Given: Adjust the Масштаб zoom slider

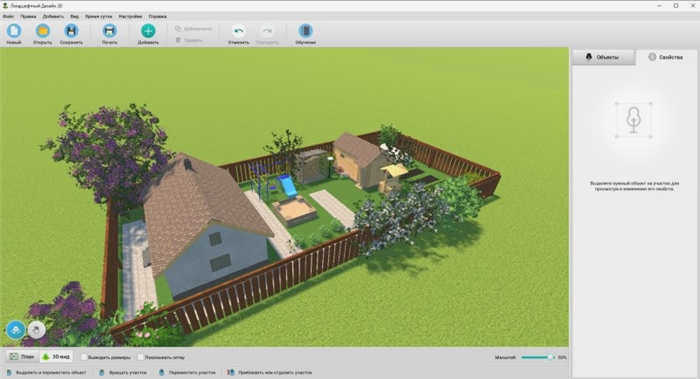Looking at the screenshot, I should click(538, 357).
